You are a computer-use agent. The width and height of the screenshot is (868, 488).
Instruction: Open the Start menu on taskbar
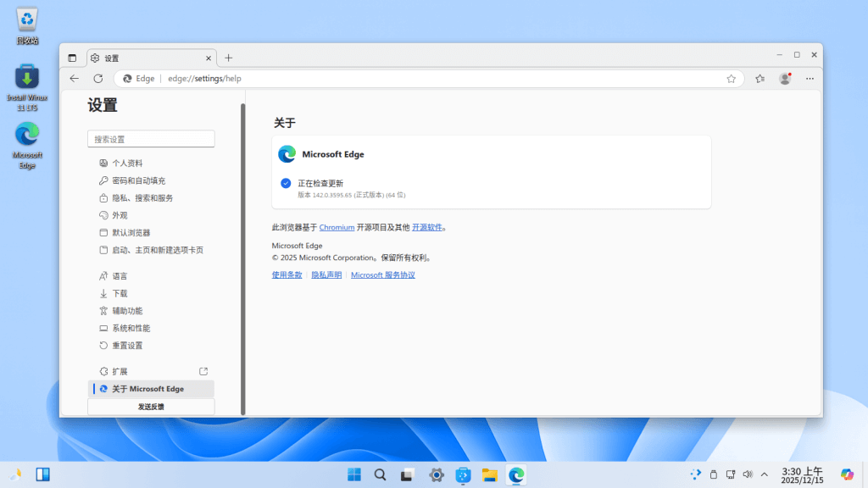[354, 474]
